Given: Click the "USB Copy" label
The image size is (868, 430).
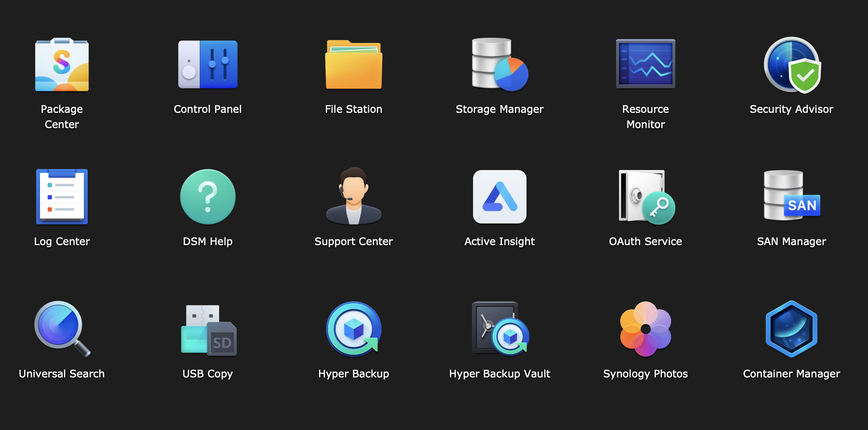Looking at the screenshot, I should [x=208, y=374].
